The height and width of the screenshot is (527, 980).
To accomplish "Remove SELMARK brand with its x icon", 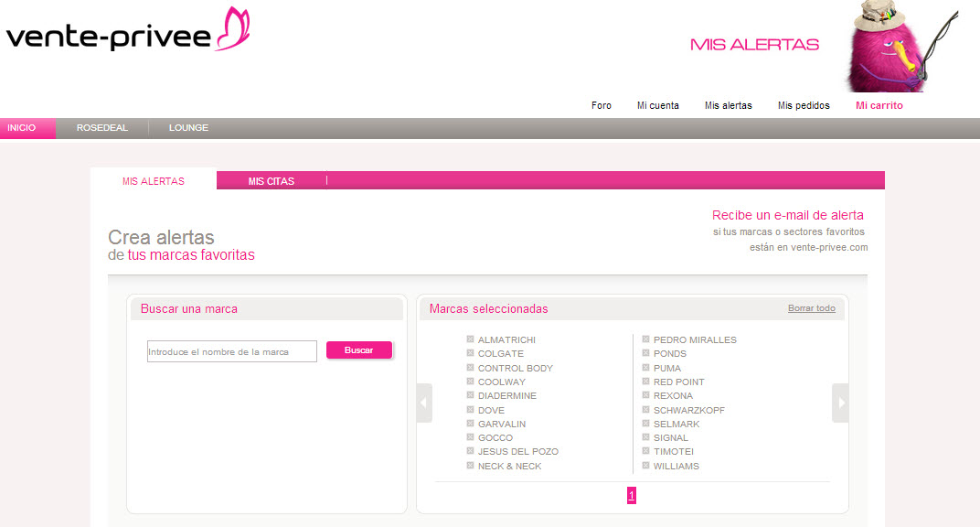I will tap(645, 424).
